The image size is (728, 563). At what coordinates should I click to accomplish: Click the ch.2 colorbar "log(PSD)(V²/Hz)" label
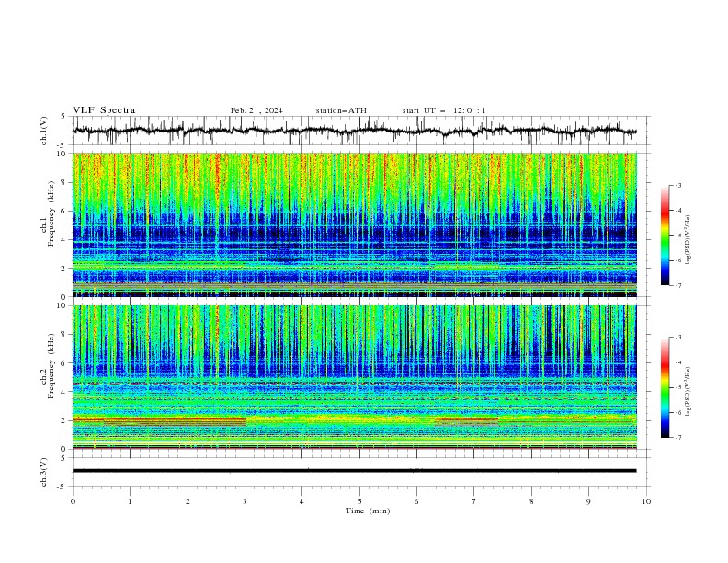pos(688,392)
